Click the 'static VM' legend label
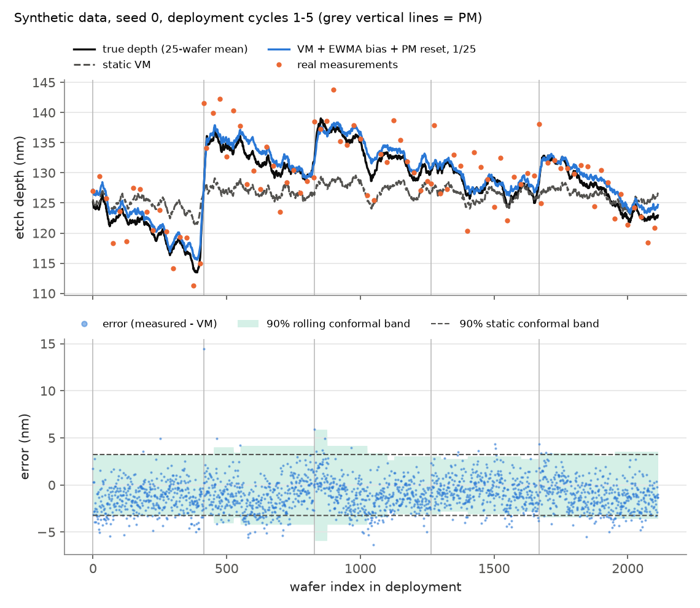Screen dimensions: 700x608 click(126, 64)
